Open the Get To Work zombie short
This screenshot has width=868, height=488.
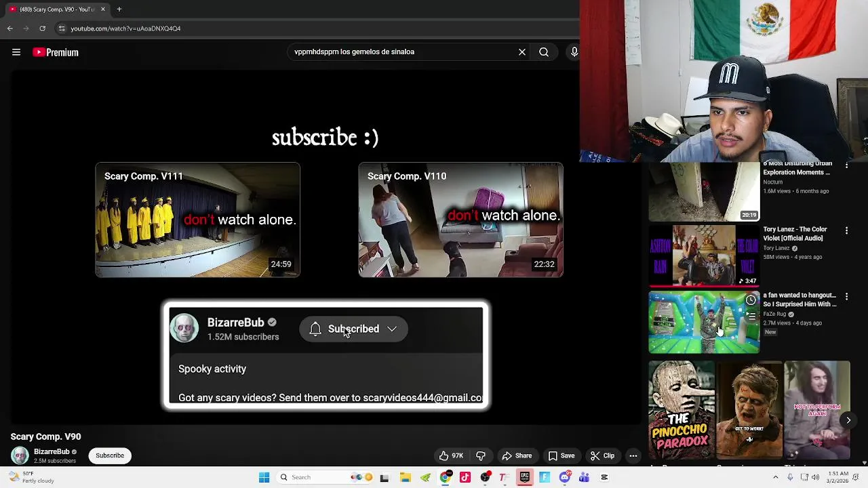(x=749, y=410)
